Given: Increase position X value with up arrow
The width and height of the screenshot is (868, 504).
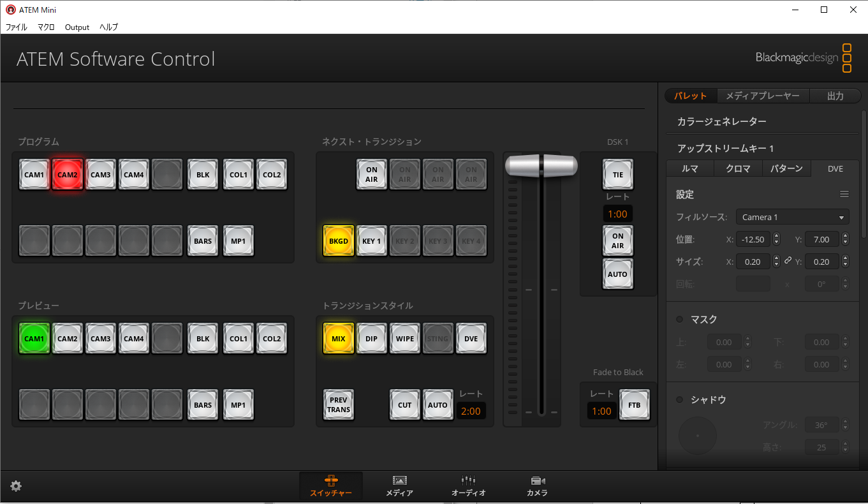Looking at the screenshot, I should click(x=776, y=235).
